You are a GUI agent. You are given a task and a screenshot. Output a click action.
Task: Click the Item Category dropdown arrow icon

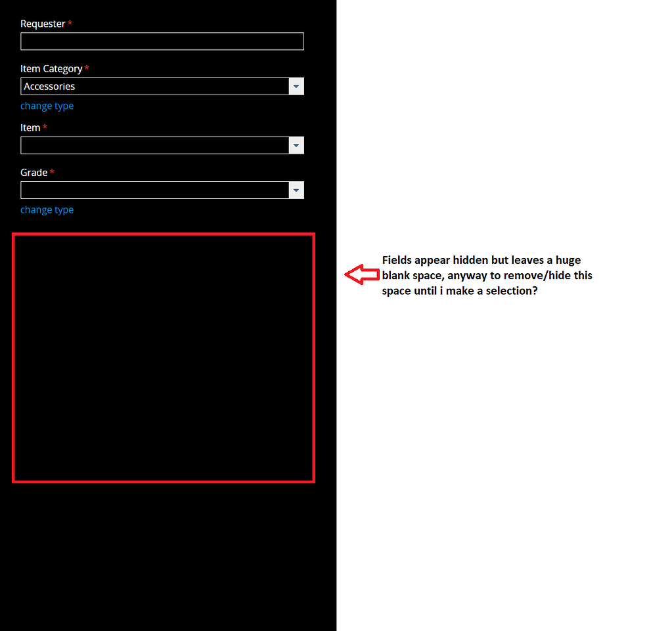click(x=296, y=86)
